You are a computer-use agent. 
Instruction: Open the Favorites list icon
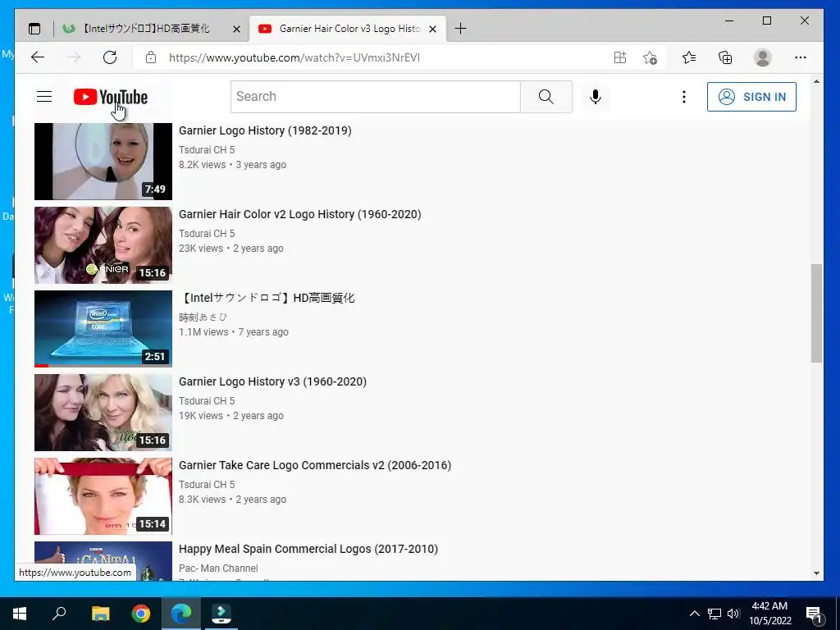[689, 57]
